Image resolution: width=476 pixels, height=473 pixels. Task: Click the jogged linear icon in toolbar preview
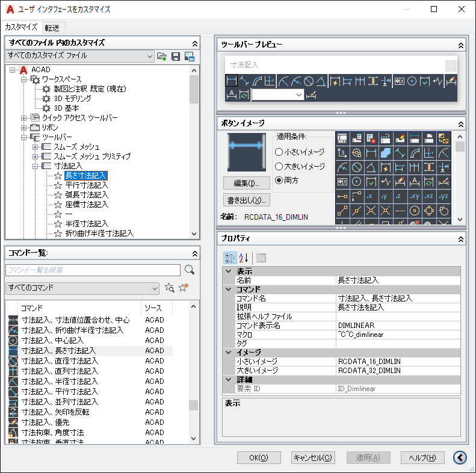437,81
